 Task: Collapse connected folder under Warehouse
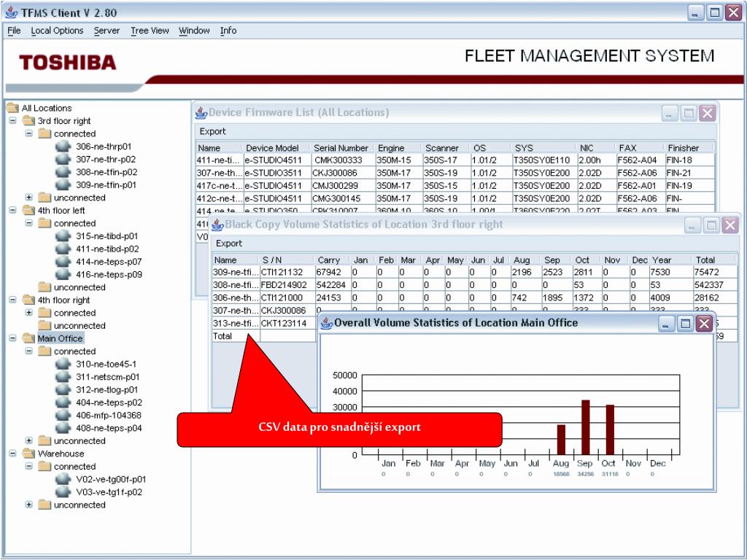click(x=29, y=467)
